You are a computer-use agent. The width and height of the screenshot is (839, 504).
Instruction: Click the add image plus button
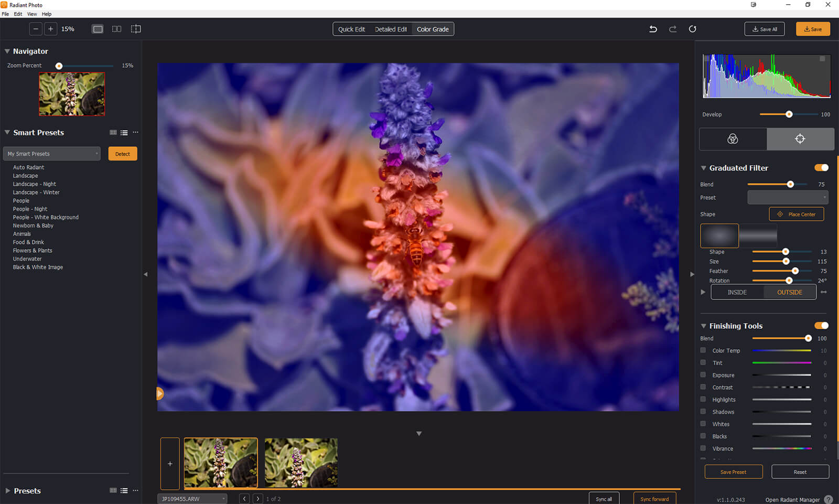(x=170, y=464)
